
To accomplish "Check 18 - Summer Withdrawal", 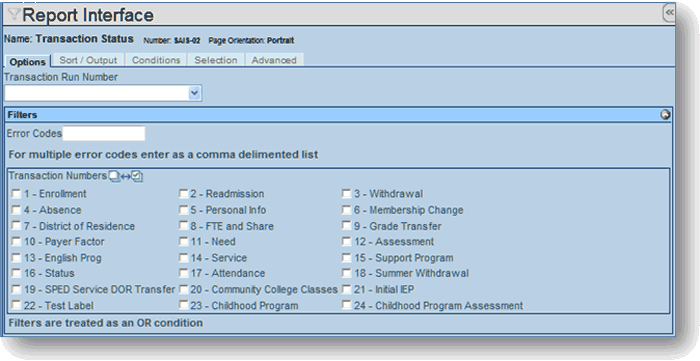I will 346,273.
